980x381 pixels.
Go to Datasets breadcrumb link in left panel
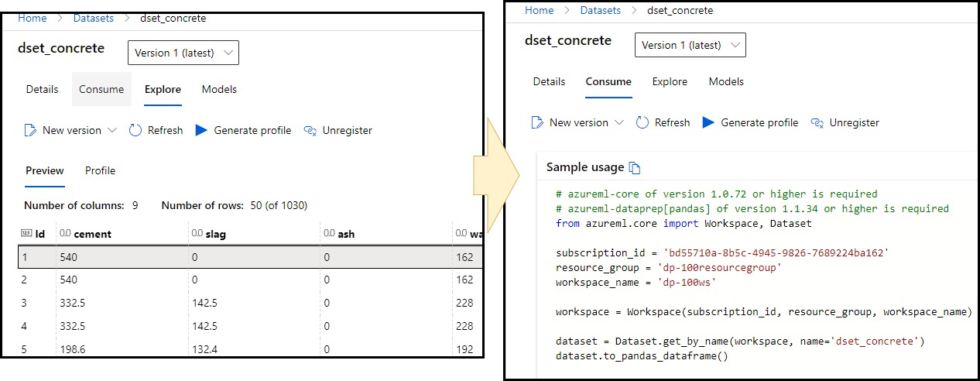(93, 18)
